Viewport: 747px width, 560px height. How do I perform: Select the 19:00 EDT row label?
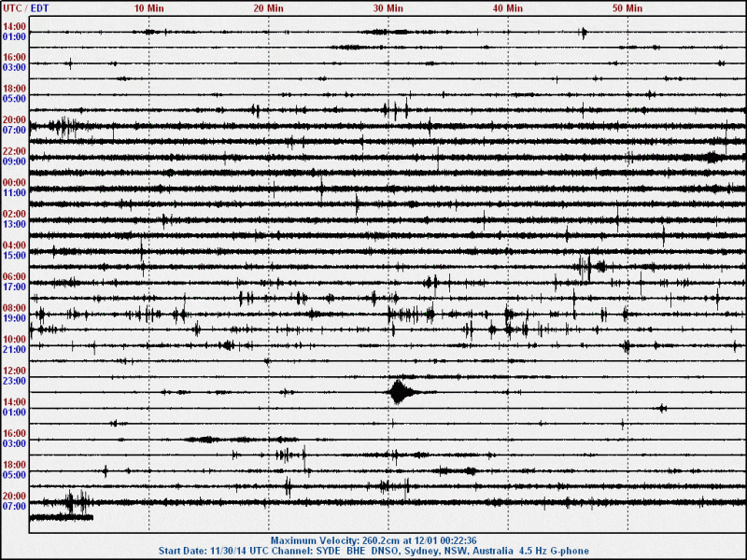14,318
